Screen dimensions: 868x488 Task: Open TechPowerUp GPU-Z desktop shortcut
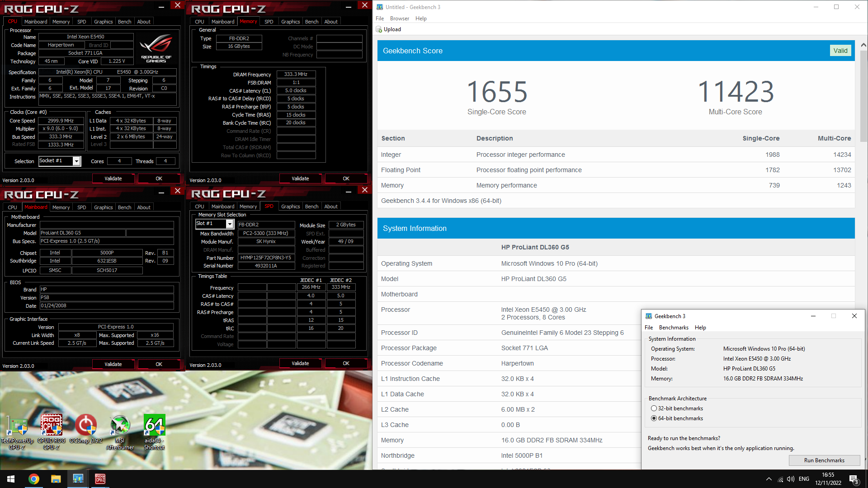point(17,431)
